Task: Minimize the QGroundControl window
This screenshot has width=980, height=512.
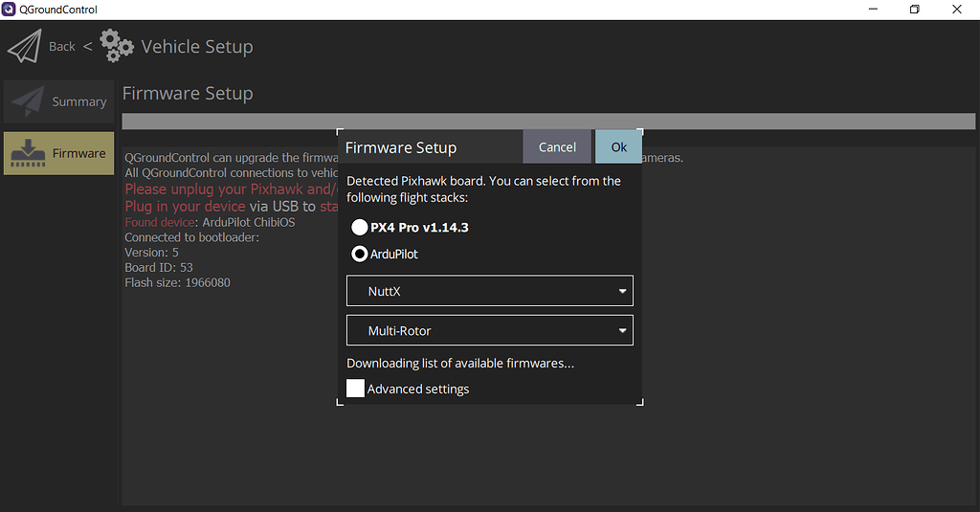Action: click(873, 10)
